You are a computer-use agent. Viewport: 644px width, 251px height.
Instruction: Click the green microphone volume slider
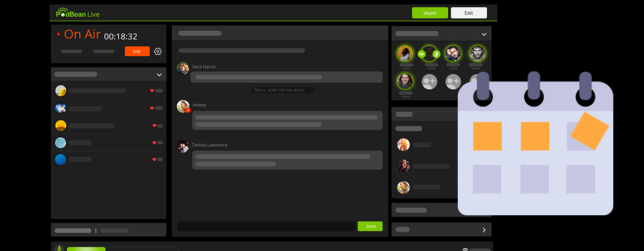[x=86, y=248]
